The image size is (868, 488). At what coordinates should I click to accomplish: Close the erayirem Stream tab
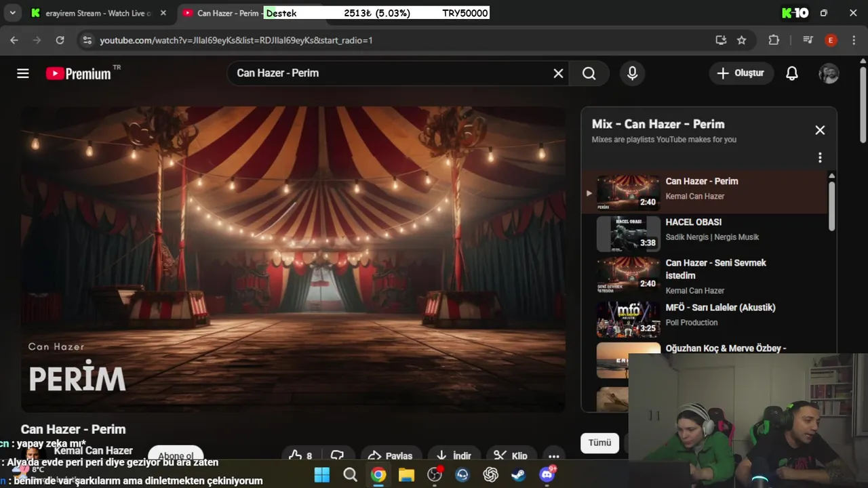163,13
